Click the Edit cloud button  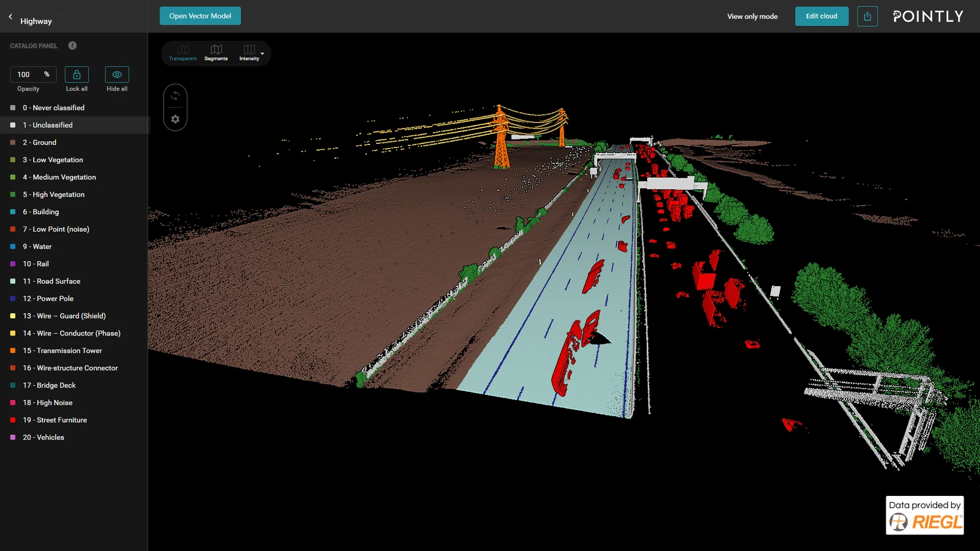(821, 16)
